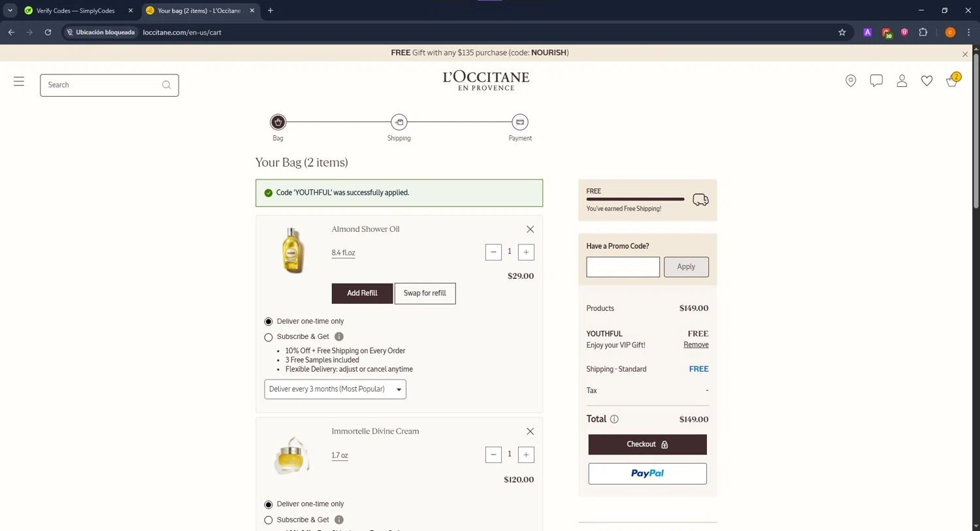The image size is (980, 531).
Task: Dismiss the free gift promo banner
Action: click(x=965, y=54)
